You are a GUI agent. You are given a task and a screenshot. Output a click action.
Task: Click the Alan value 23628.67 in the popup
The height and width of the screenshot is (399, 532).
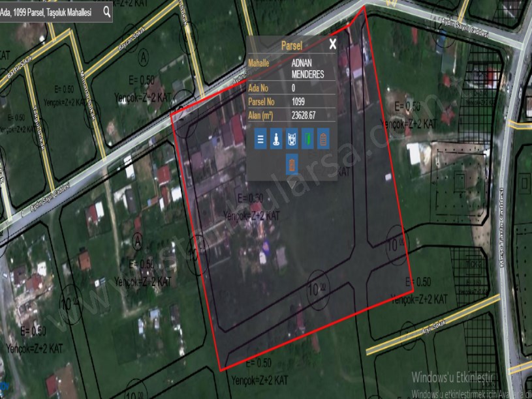304,114
